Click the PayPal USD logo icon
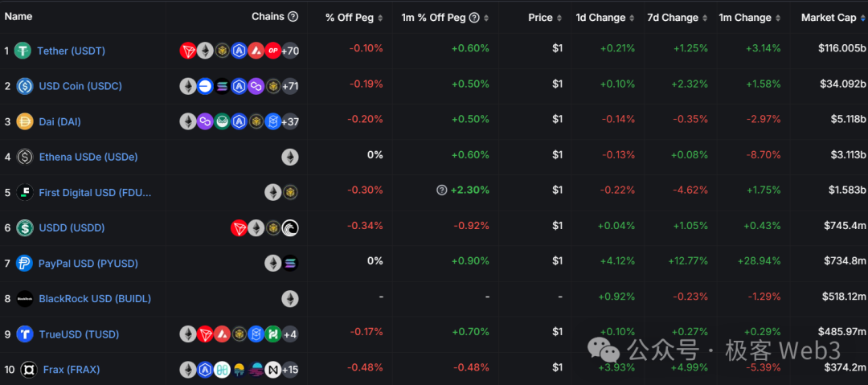The height and width of the screenshot is (385, 868). point(24,263)
